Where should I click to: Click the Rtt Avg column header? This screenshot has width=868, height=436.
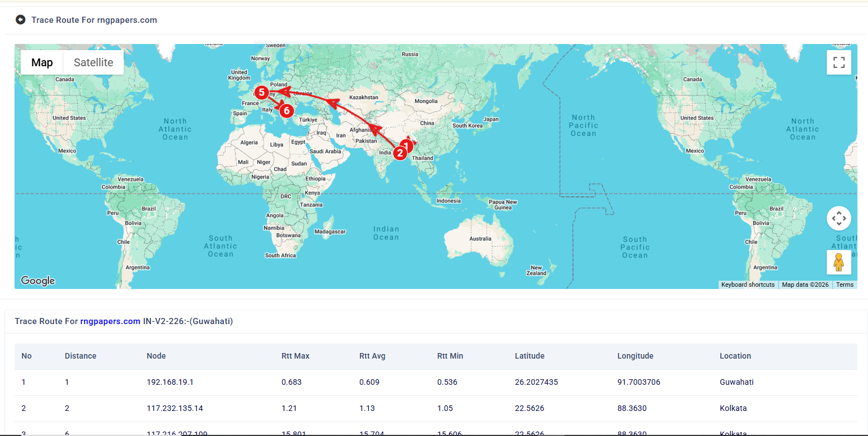(x=372, y=356)
